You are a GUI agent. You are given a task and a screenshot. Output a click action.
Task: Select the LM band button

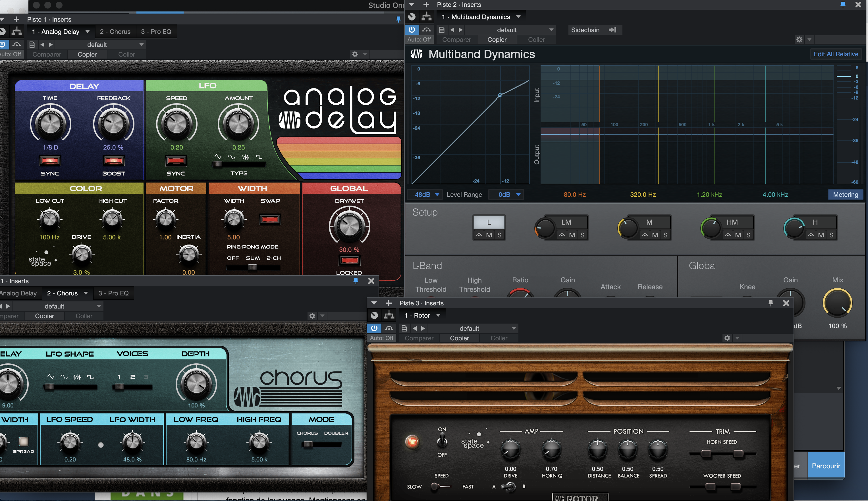[566, 222]
